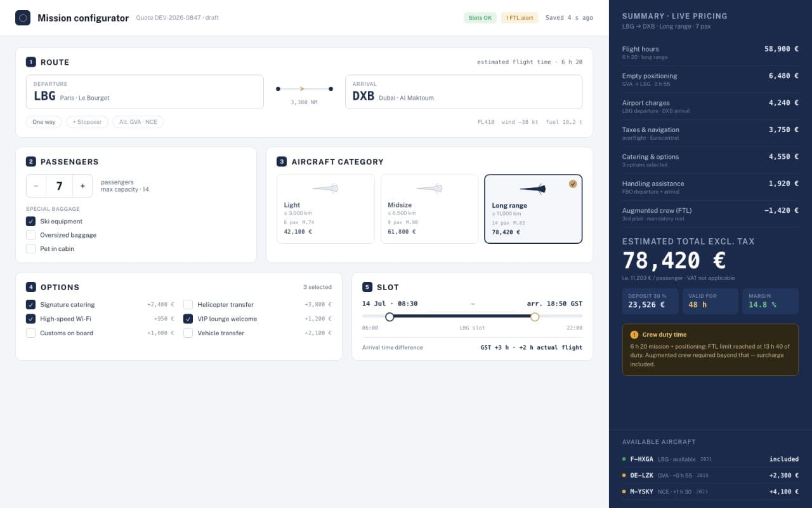Click the arr. 18:50 GST arrival time
Image resolution: width=812 pixels, height=508 pixels.
click(554, 304)
